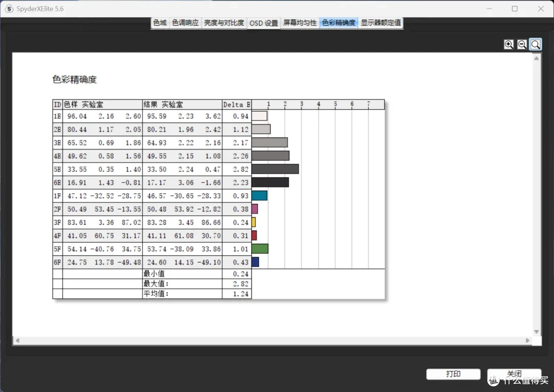Click result value 86.66
The width and height of the screenshot is (554, 392).
211,222
